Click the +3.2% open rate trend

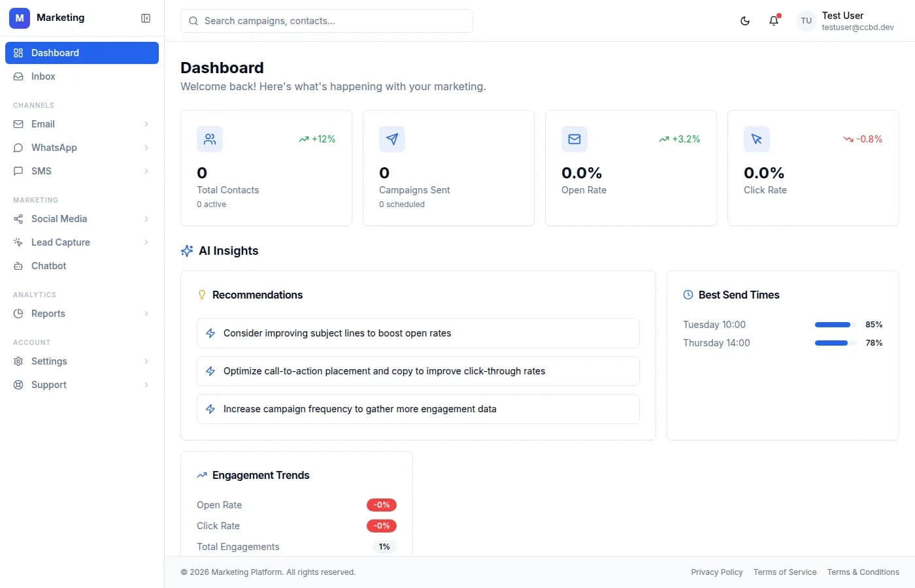680,139
